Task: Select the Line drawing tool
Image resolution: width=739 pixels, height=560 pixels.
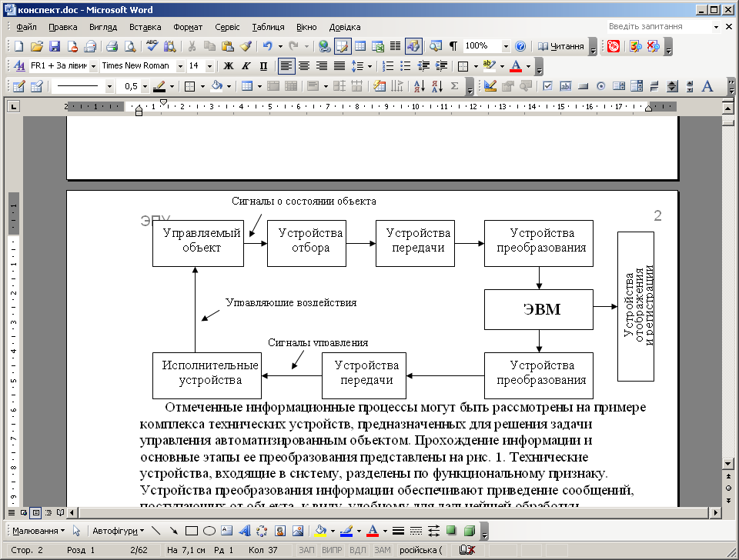Action: tap(156, 531)
